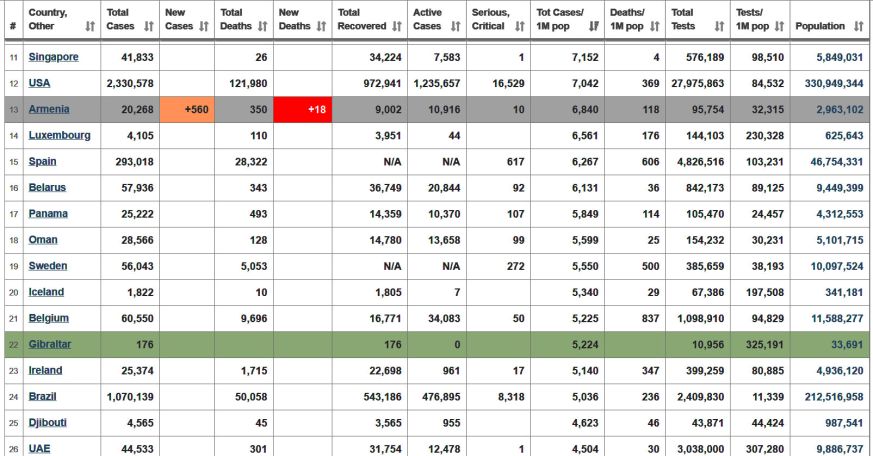The image size is (873, 456).
Task: Sort the table by New Cases arrows
Action: click(x=204, y=26)
